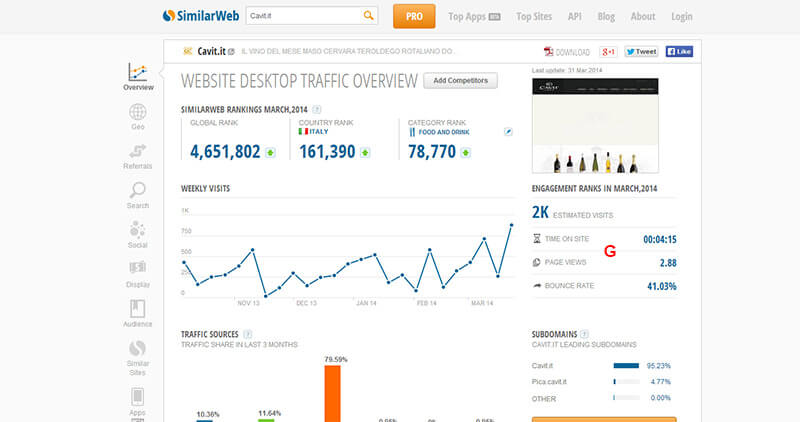Click the ITALY country link
The image size is (800, 422).
[319, 132]
